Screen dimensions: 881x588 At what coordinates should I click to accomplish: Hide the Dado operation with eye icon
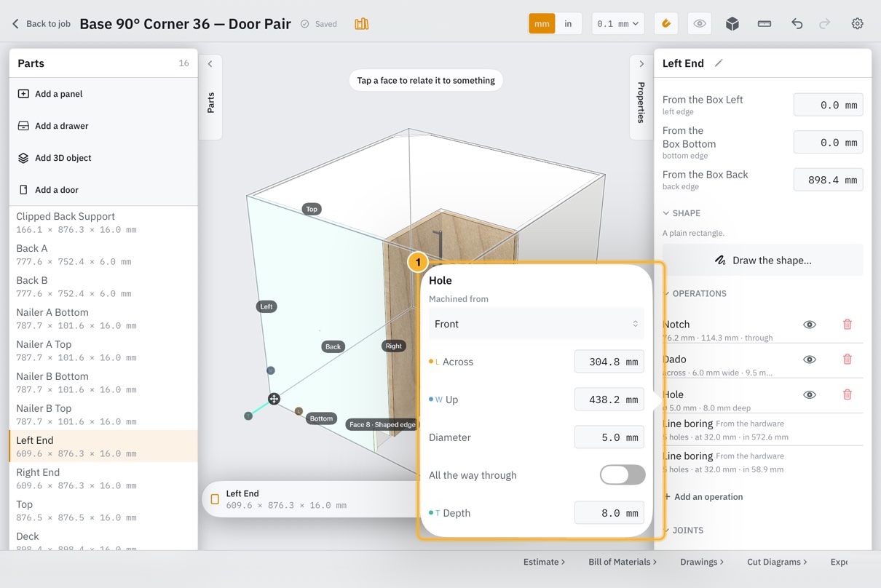(x=810, y=359)
